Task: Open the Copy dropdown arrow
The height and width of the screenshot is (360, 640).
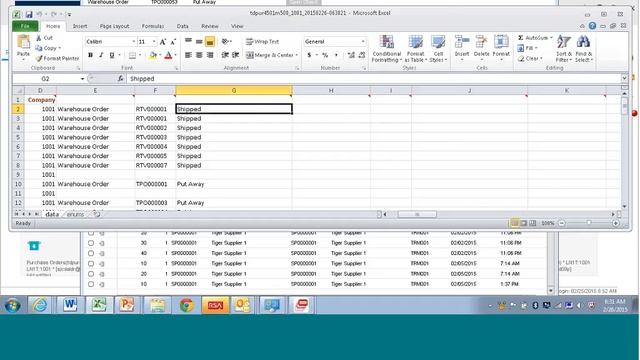Action: [60, 48]
